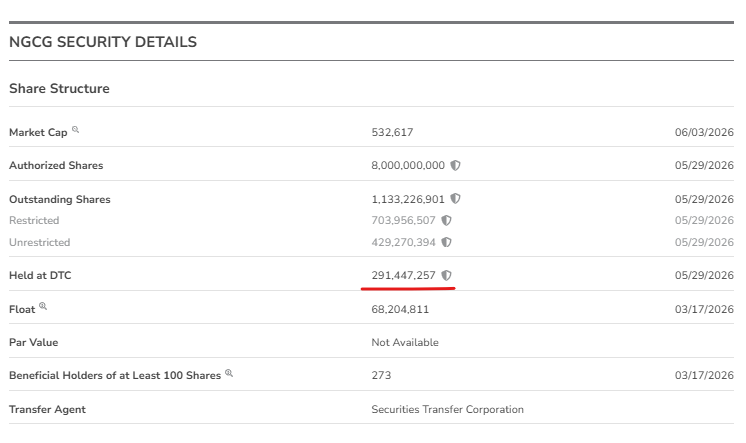Click the shield icon next to Restricted shares value

pos(446,220)
